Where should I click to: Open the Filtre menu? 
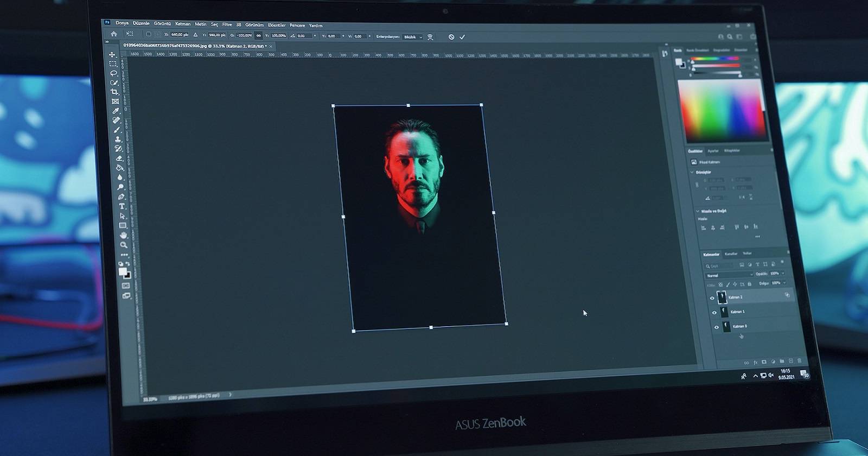tap(227, 24)
